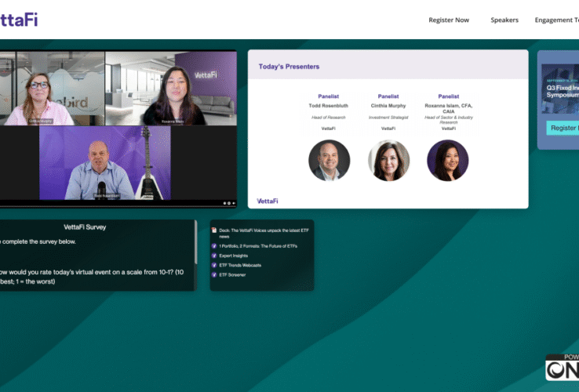Click the icon next to Expert Insights
Image resolution: width=579 pixels, height=392 pixels.
(x=214, y=256)
